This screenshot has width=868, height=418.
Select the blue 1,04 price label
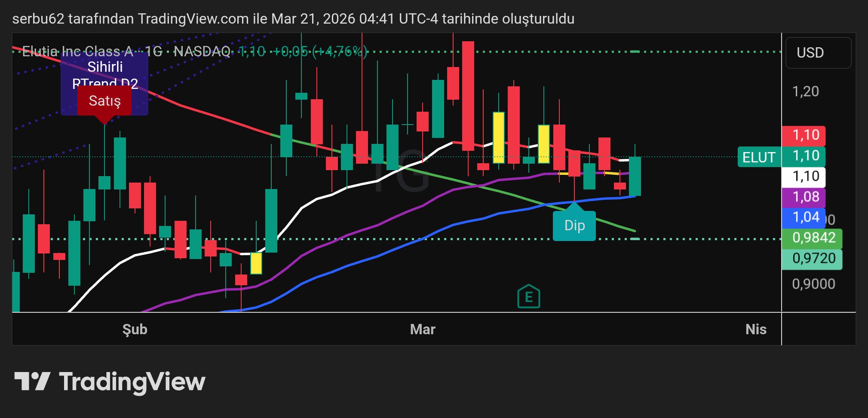(804, 217)
